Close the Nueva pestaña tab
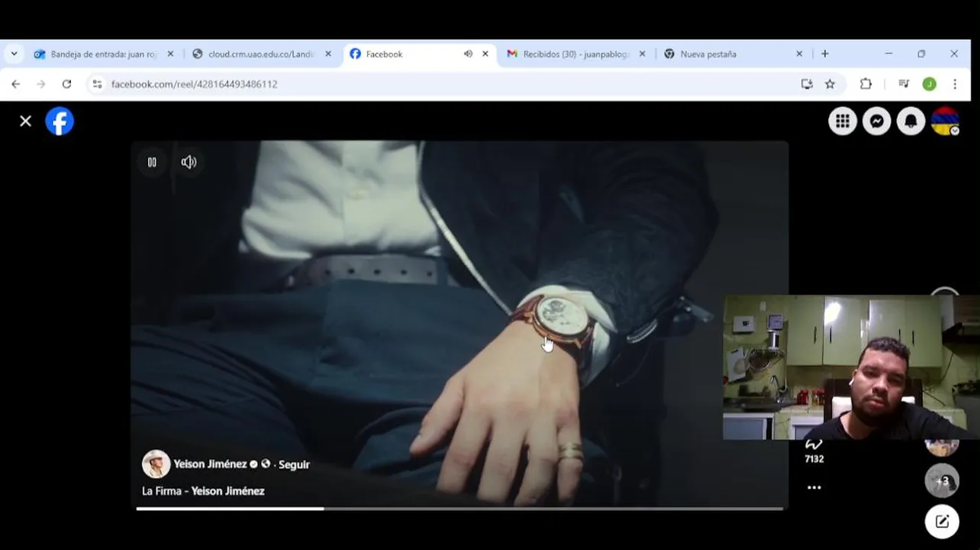This screenshot has height=550, width=980. 799,54
